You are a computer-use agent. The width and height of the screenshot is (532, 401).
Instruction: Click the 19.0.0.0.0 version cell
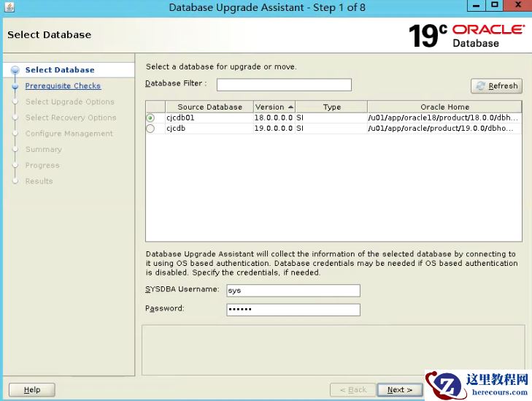tap(274, 129)
